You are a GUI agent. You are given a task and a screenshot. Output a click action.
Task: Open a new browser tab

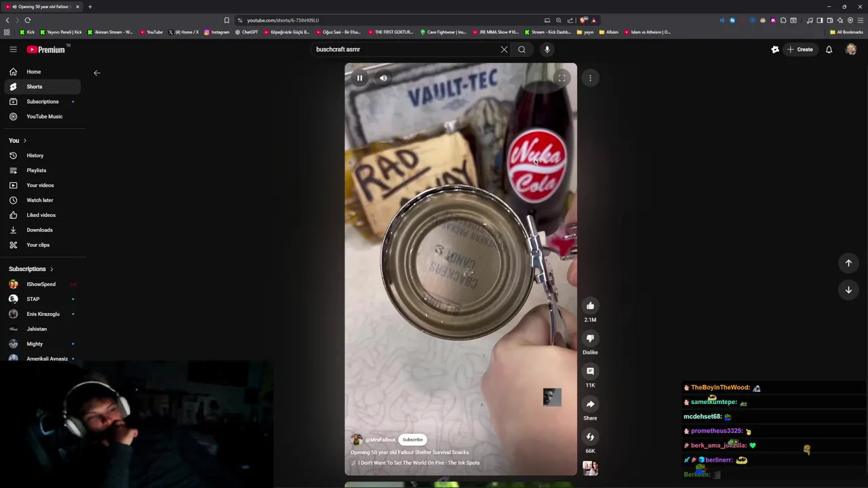point(90,7)
